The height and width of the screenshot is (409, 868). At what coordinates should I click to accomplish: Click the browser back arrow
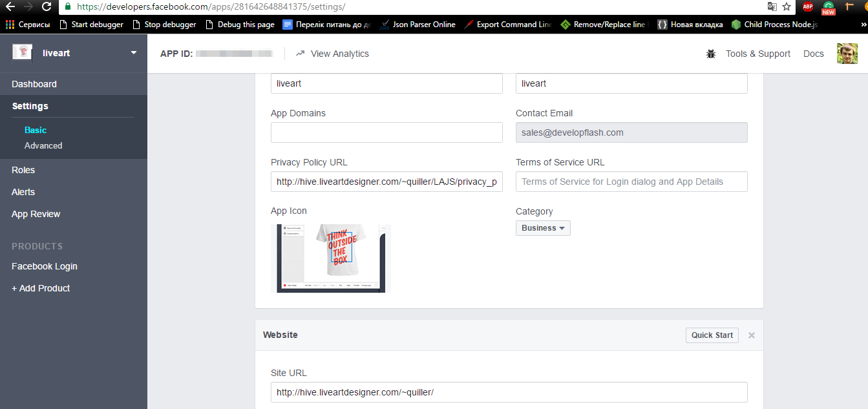pos(10,6)
